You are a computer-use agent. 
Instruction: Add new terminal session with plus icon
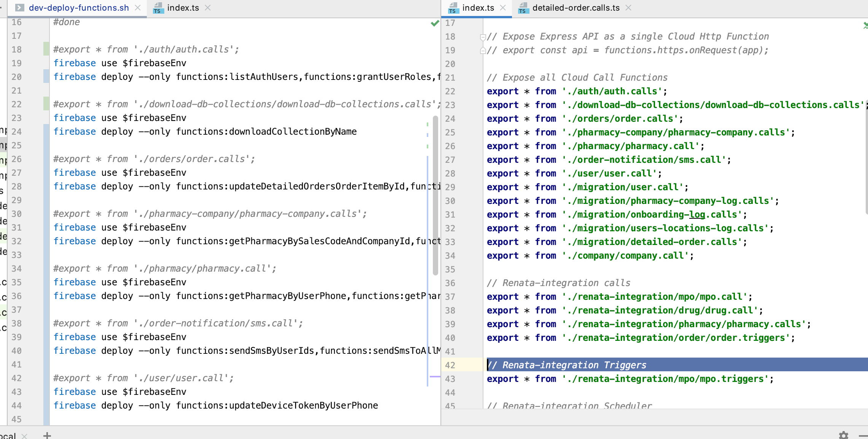click(x=47, y=435)
